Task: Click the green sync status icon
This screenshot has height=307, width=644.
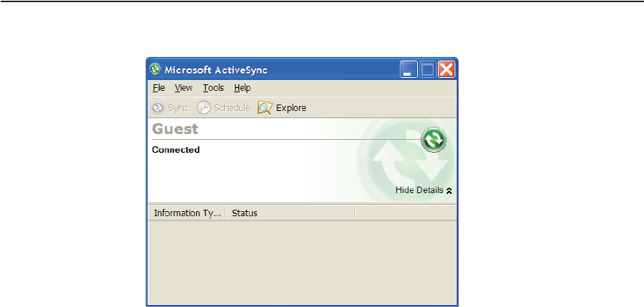Action: [434, 140]
